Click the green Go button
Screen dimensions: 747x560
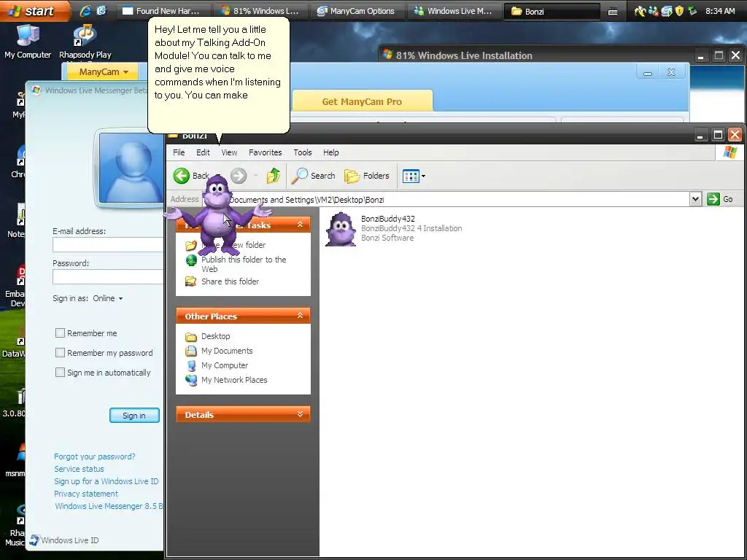(x=720, y=199)
